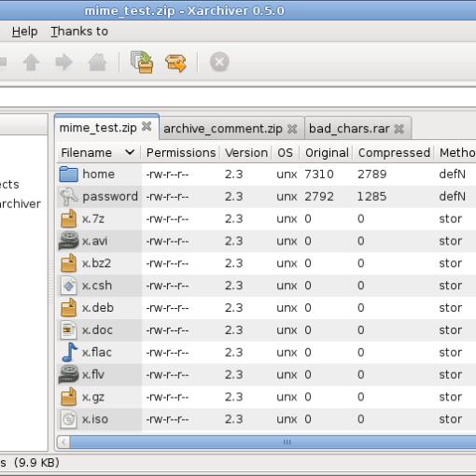Image resolution: width=476 pixels, height=476 pixels.
Task: Click the horizontal scrollbar left arrow
Action: (64, 442)
